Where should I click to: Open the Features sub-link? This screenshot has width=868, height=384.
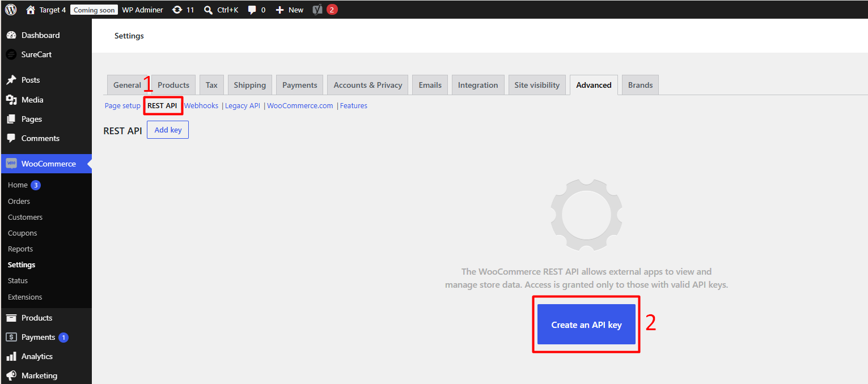click(x=354, y=106)
